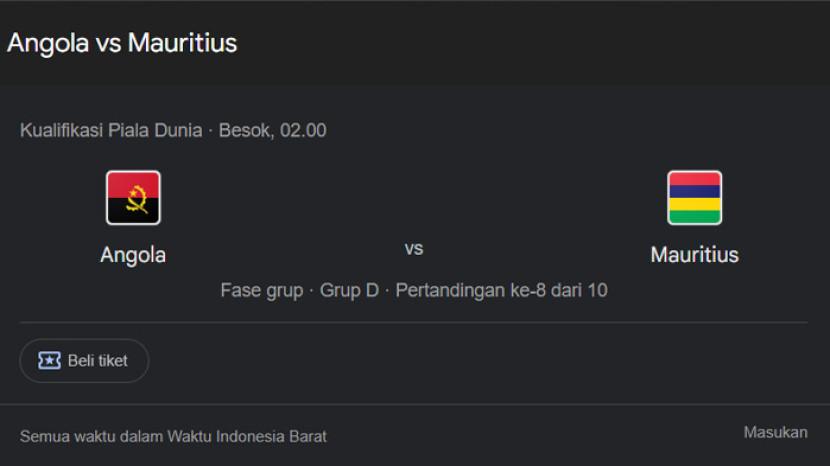Click the red stripe of Mauritius flag
Screen dimensions: 830x466
[x=694, y=179]
